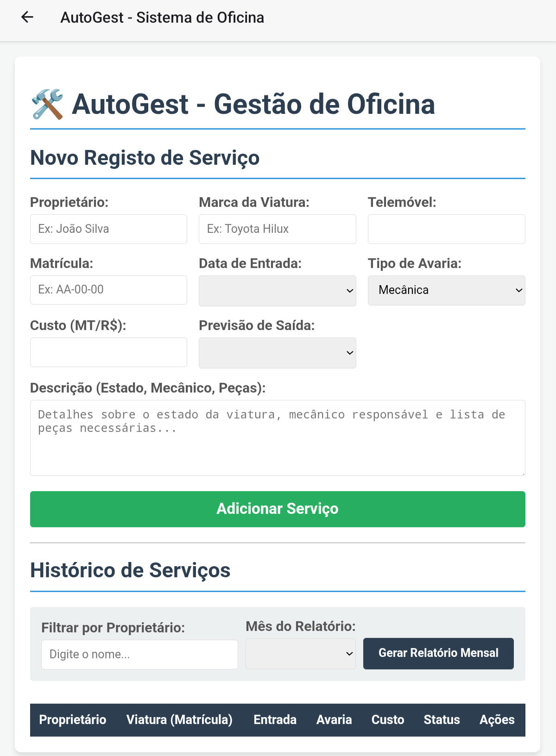The height and width of the screenshot is (756, 556).
Task: Click the hammer and wrench logo
Action: [47, 104]
